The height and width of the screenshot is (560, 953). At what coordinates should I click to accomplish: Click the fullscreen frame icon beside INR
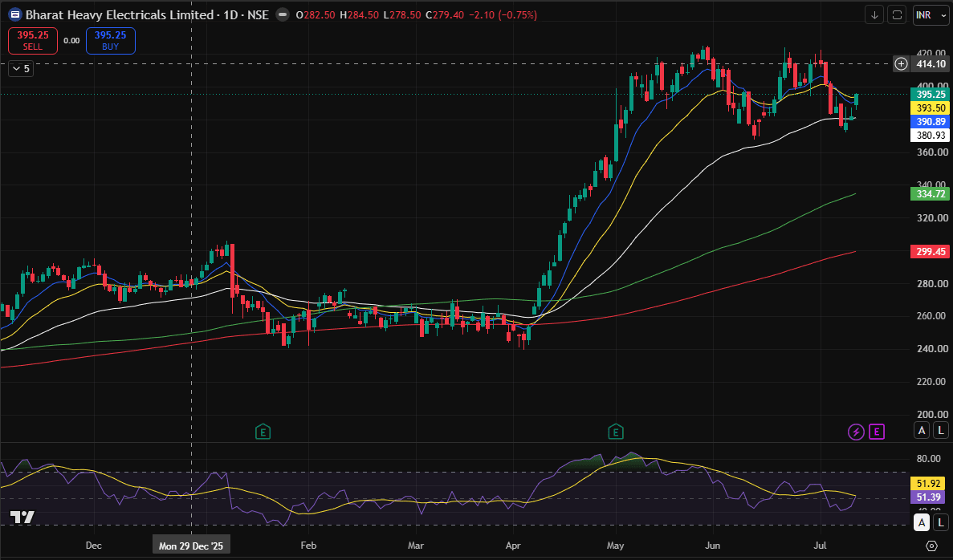[897, 15]
